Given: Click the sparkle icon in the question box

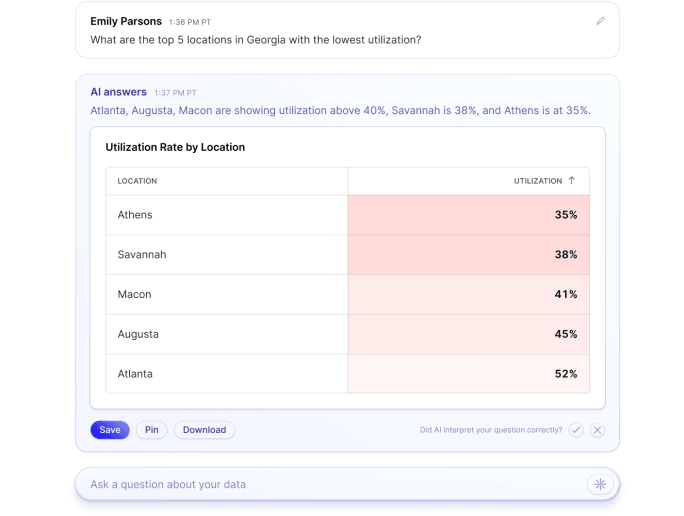Looking at the screenshot, I should (x=600, y=484).
